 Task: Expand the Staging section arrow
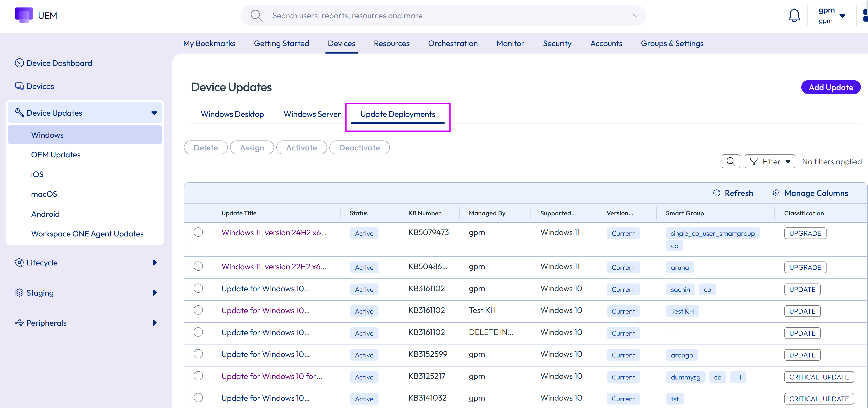pyautogui.click(x=155, y=292)
